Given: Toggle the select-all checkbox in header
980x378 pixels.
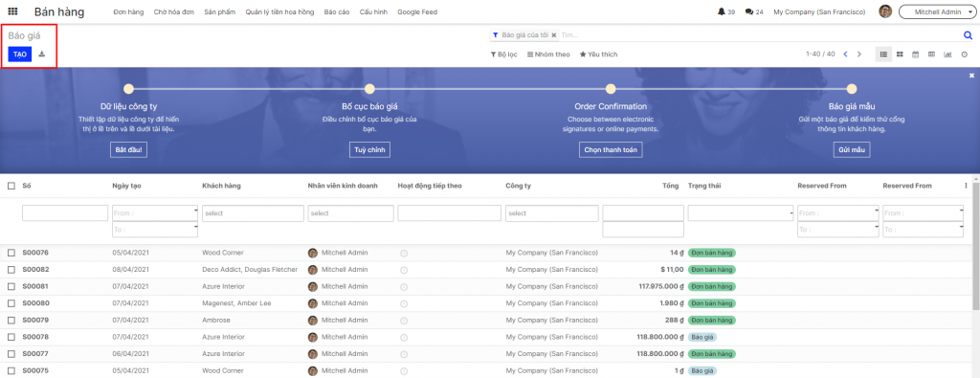Looking at the screenshot, I should click(x=11, y=186).
